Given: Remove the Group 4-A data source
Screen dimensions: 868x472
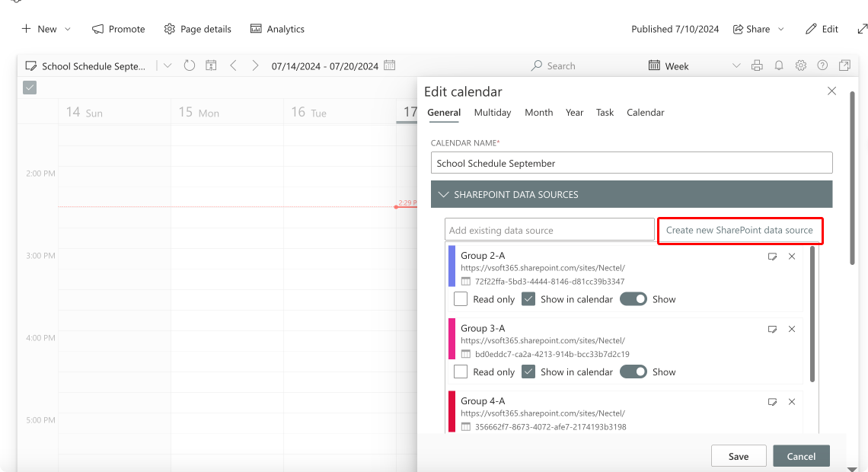Looking at the screenshot, I should 792,402.
